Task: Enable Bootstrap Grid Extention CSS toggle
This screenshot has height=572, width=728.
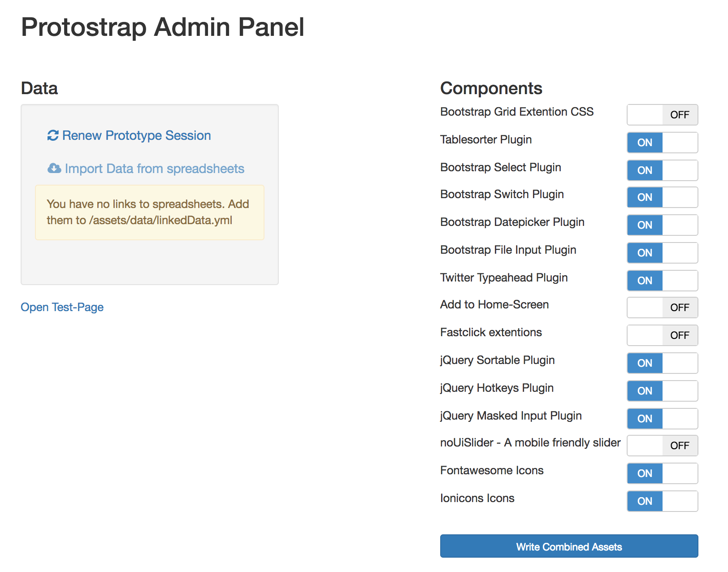Action: coord(662,115)
